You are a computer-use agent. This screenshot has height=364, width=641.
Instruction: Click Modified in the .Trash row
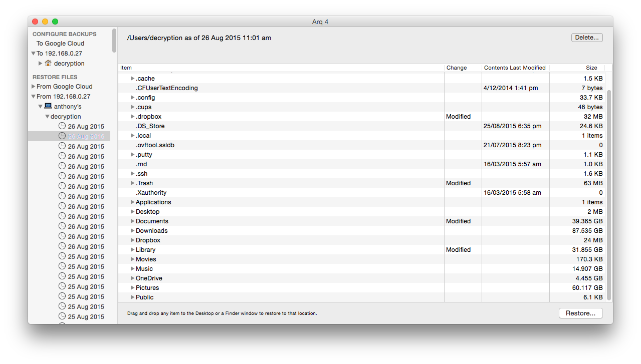coord(459,183)
